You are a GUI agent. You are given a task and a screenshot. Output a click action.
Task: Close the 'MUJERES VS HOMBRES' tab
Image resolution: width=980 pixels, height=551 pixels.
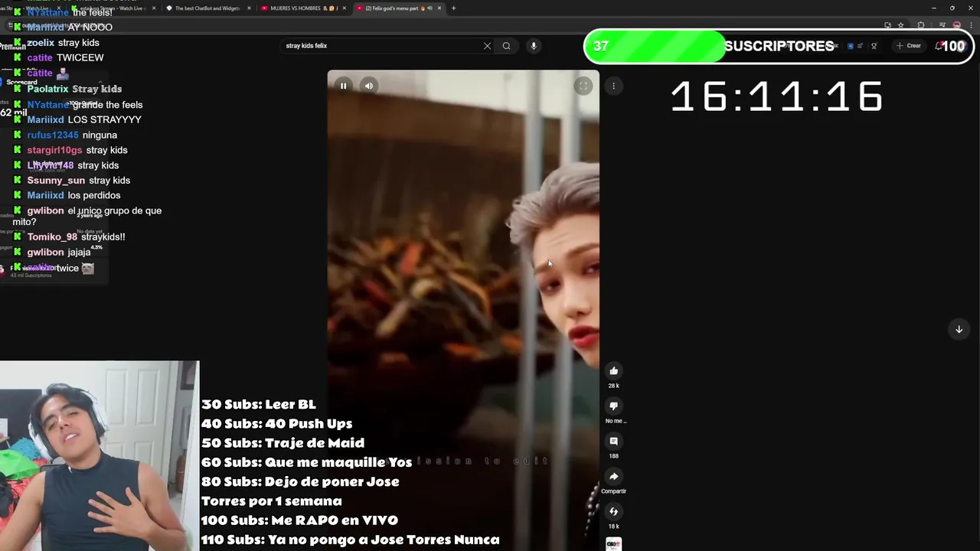pos(344,8)
